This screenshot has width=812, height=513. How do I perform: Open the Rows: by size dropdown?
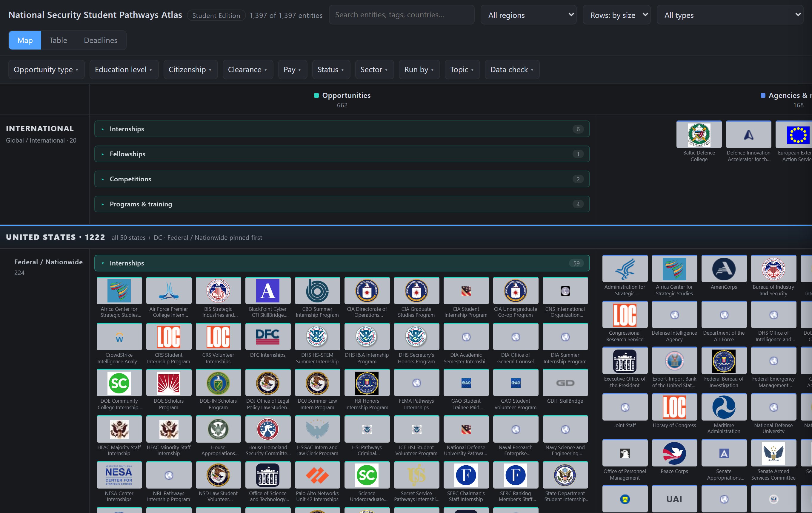616,15
